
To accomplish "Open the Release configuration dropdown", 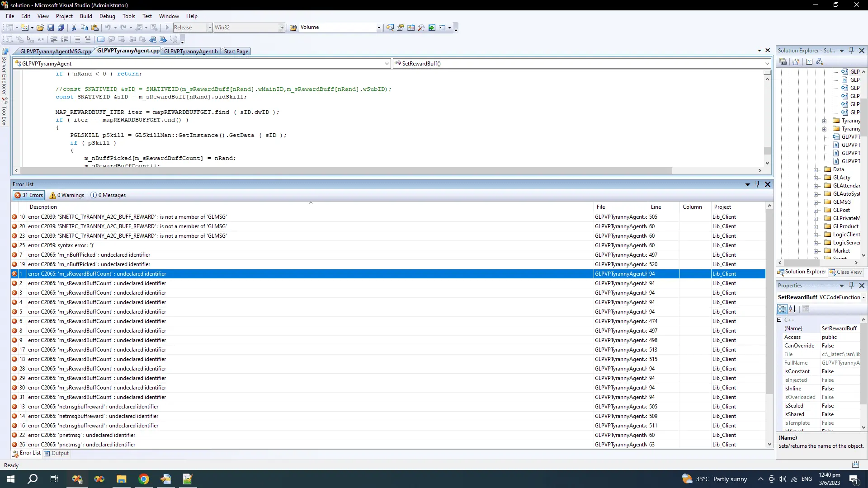I will (x=209, y=28).
